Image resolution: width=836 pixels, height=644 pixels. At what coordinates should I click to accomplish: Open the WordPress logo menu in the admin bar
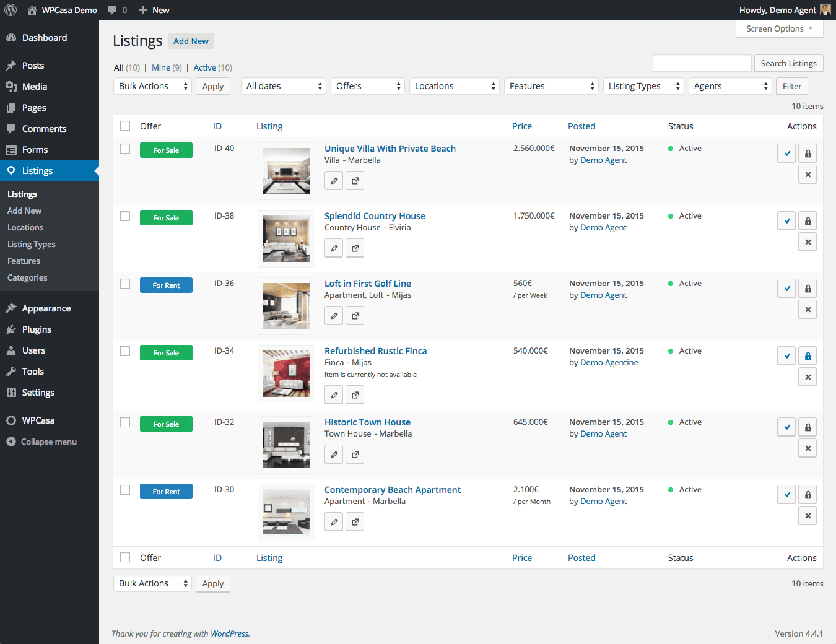(x=11, y=9)
